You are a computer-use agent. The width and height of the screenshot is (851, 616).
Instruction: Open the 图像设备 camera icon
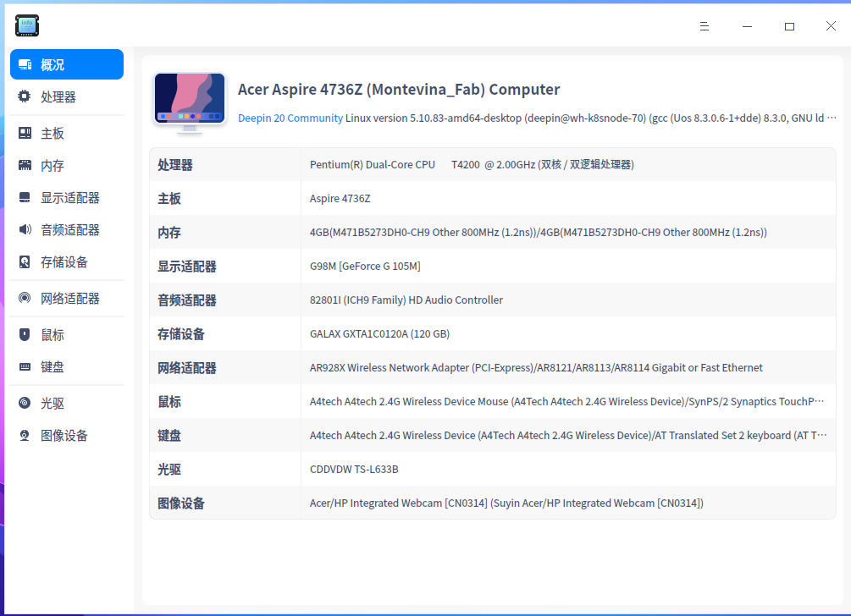tap(25, 435)
